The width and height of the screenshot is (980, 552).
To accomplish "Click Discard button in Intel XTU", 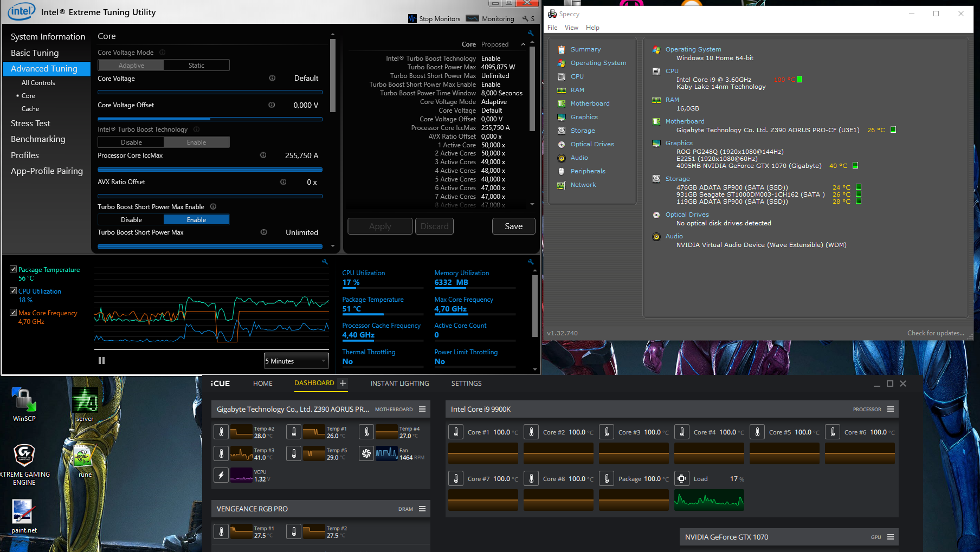I will [x=434, y=226].
